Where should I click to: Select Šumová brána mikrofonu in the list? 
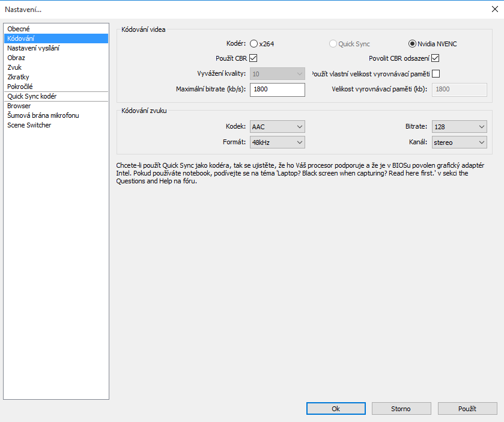[43, 115]
